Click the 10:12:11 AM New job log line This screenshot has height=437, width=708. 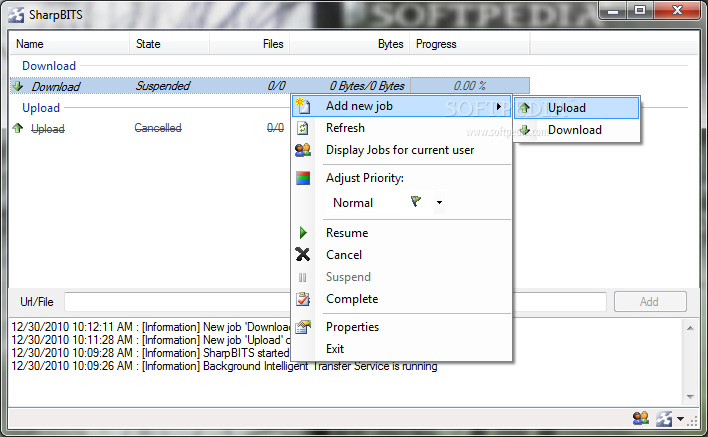click(151, 327)
